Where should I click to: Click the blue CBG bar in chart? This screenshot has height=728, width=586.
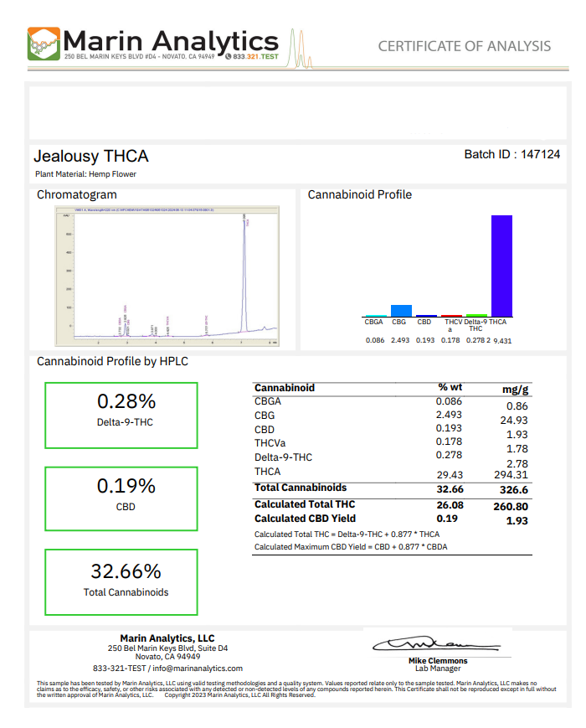[401, 311]
